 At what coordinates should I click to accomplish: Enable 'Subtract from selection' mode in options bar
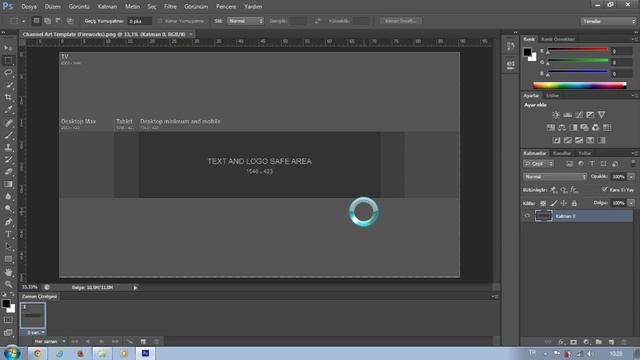pos(58,20)
